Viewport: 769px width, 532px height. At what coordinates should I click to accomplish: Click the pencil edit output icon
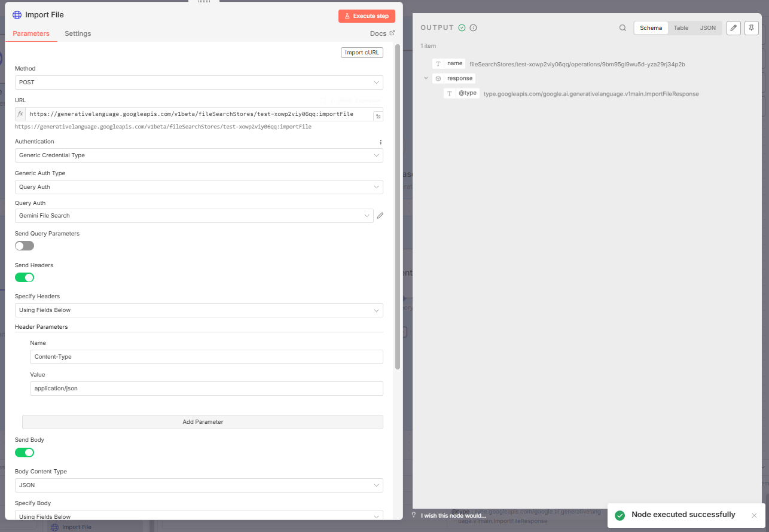pyautogui.click(x=734, y=28)
